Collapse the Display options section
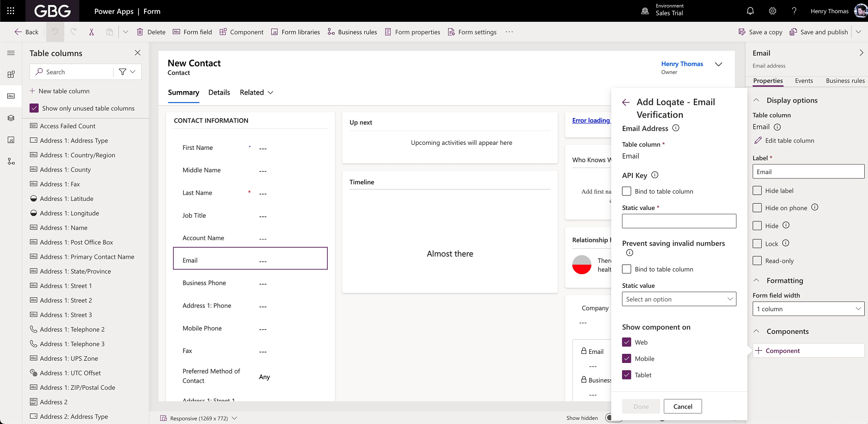This screenshot has height=424, width=868. (x=757, y=100)
